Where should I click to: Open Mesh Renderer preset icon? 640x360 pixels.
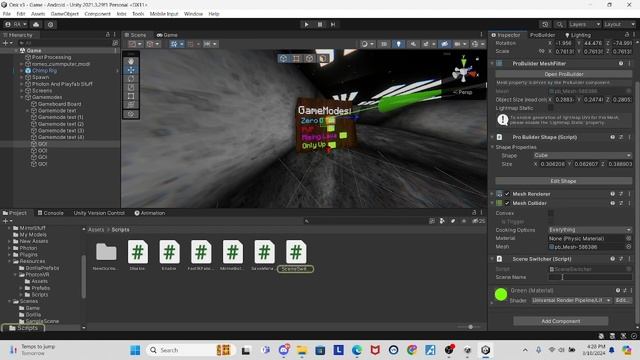coord(621,194)
